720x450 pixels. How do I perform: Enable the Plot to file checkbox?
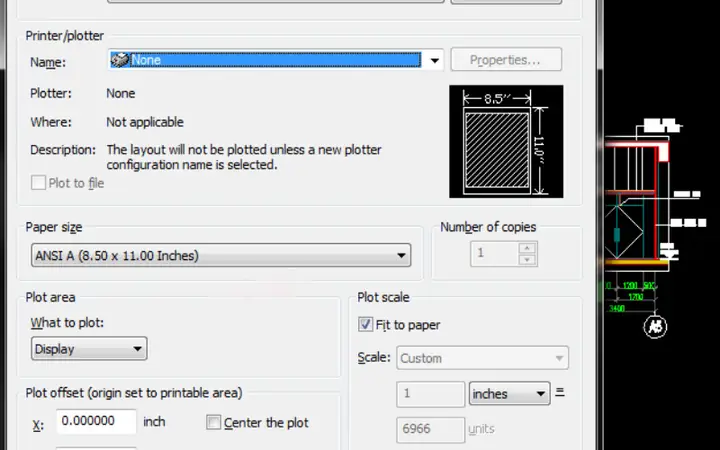pos(39,183)
